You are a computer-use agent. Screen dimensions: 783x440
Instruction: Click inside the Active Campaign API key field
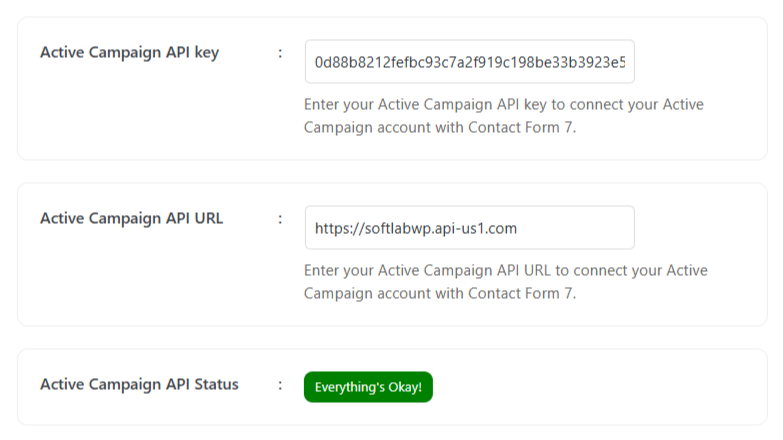pyautogui.click(x=469, y=62)
